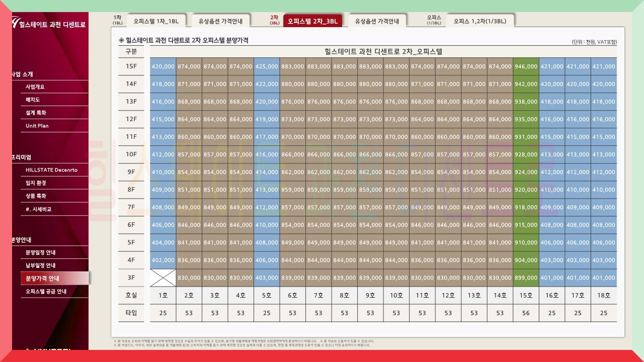Click the 1호 column label
The image size is (644, 362).
pyautogui.click(x=163, y=296)
